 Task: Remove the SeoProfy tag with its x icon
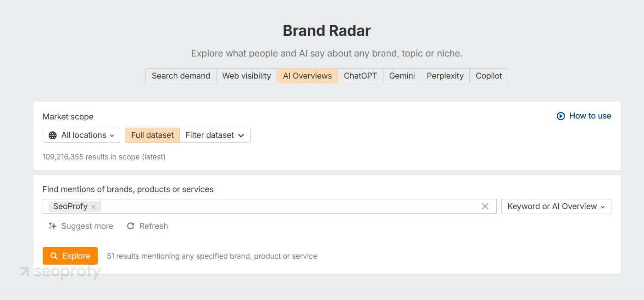(x=93, y=207)
